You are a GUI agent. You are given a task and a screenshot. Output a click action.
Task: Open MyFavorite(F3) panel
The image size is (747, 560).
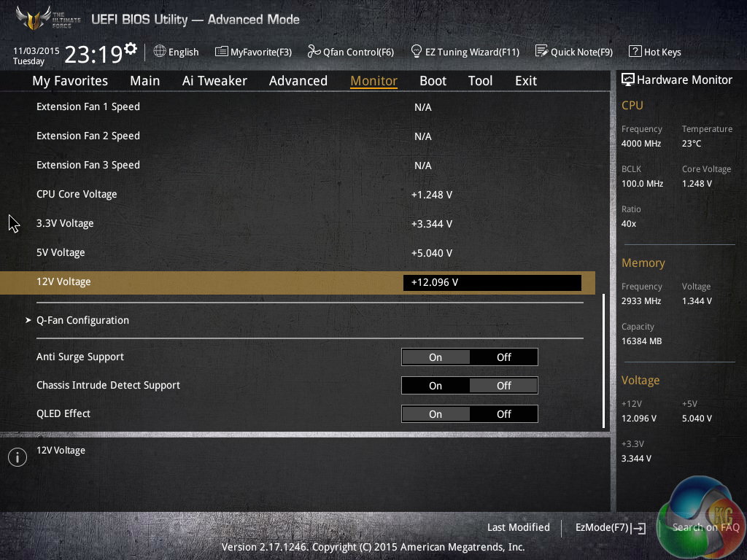coord(261,52)
